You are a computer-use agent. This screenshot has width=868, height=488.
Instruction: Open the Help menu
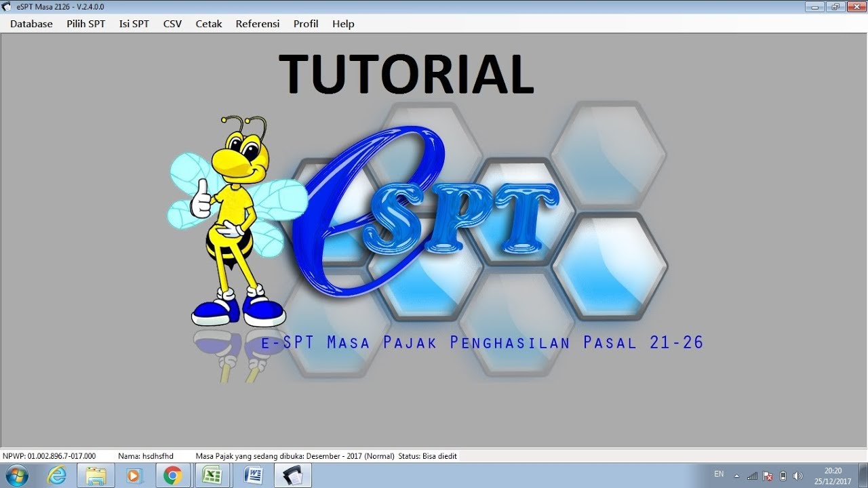click(343, 24)
